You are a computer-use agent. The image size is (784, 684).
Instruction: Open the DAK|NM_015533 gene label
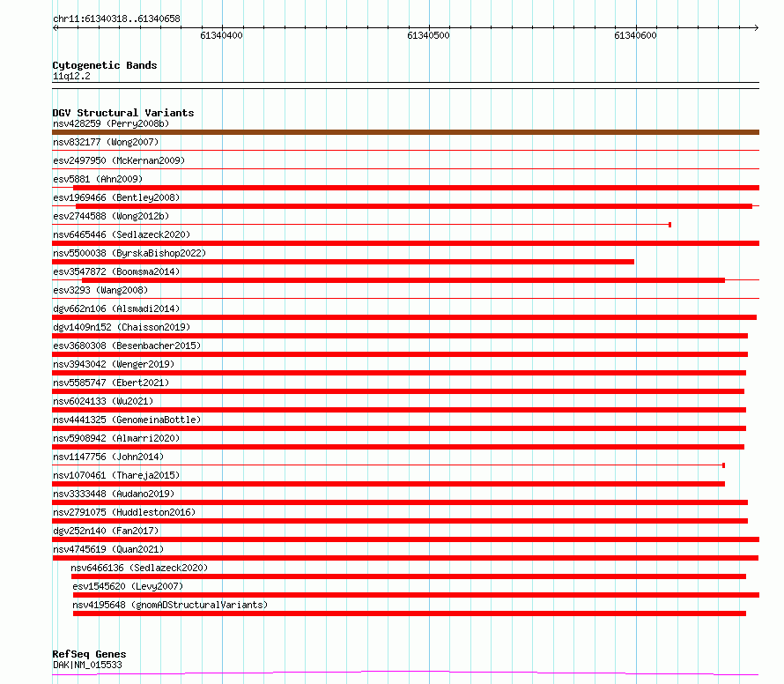(x=87, y=665)
